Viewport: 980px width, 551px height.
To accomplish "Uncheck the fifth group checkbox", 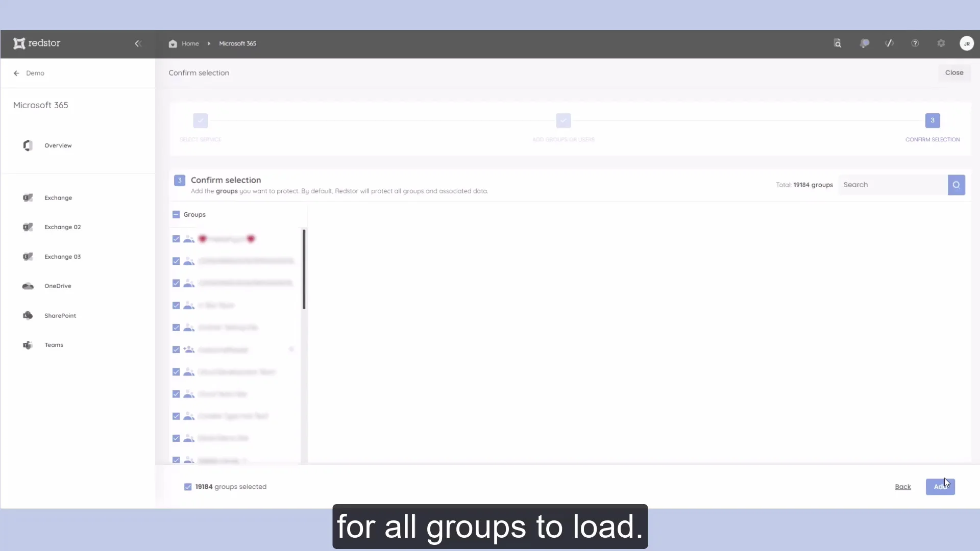I will coord(176,328).
